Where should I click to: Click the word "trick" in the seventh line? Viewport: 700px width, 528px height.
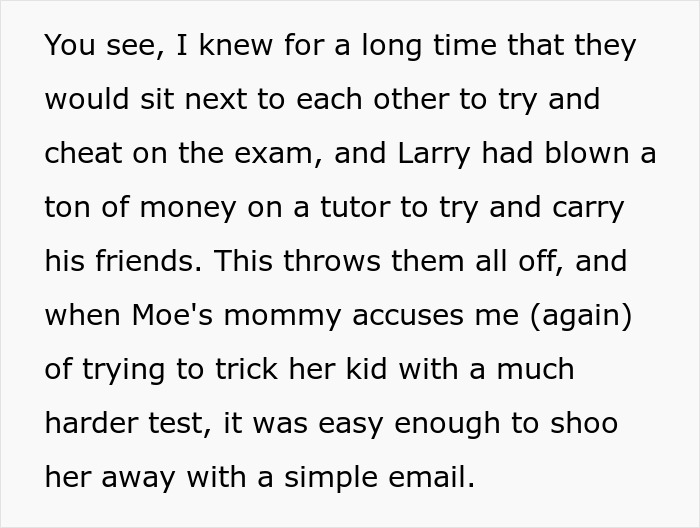pyautogui.click(x=246, y=369)
